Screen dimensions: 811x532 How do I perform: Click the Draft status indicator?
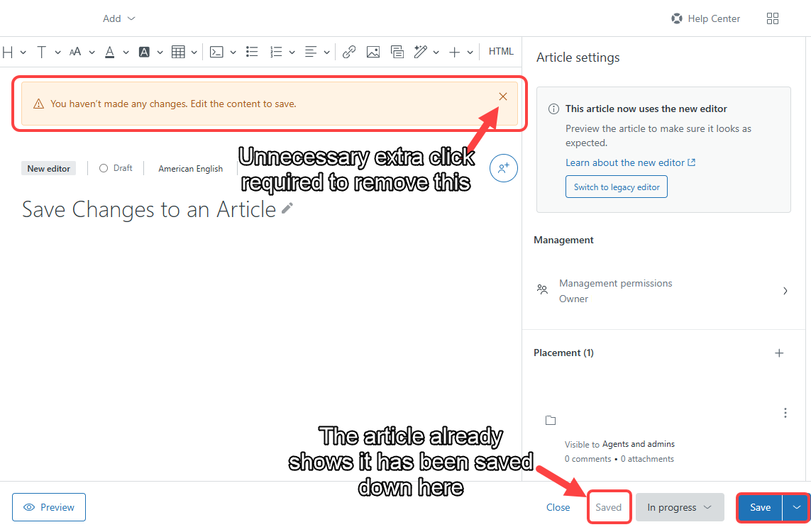116,168
